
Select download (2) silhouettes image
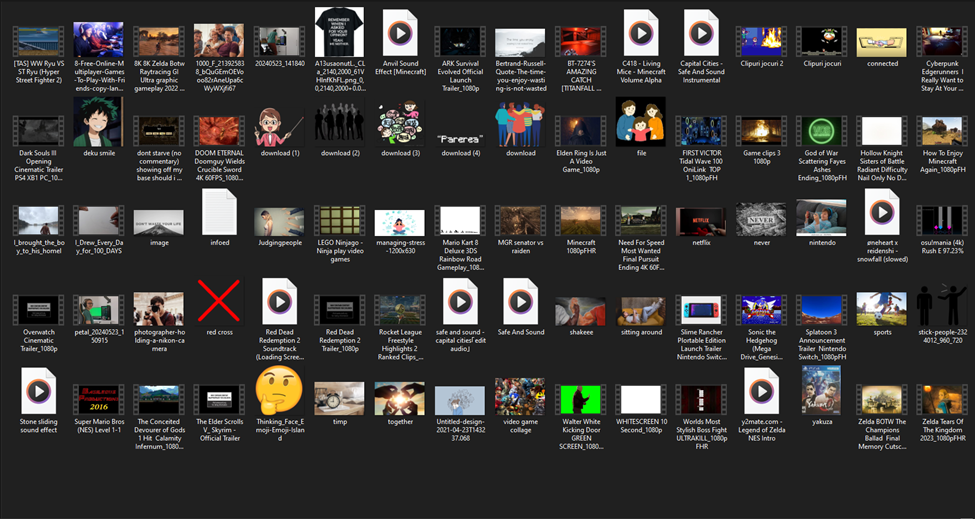pos(340,122)
